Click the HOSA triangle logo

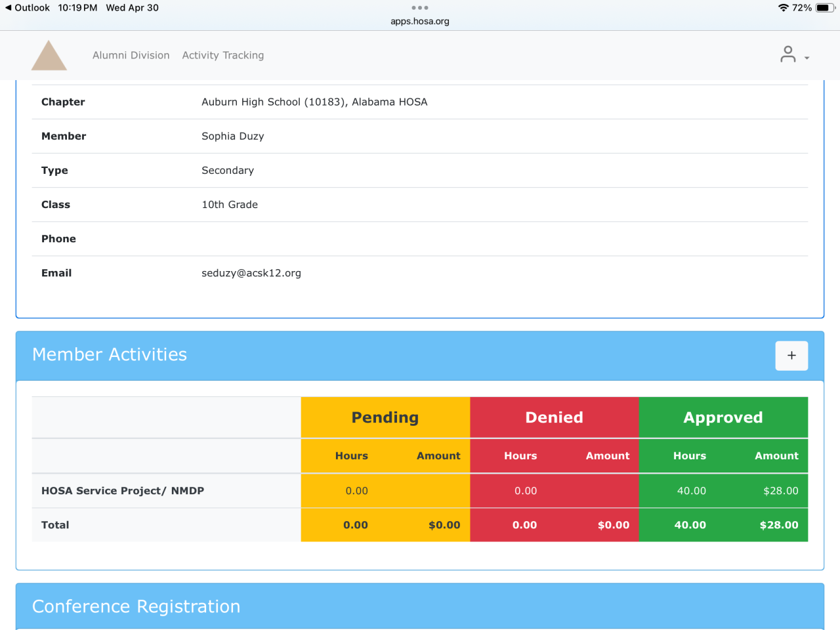pyautogui.click(x=49, y=55)
